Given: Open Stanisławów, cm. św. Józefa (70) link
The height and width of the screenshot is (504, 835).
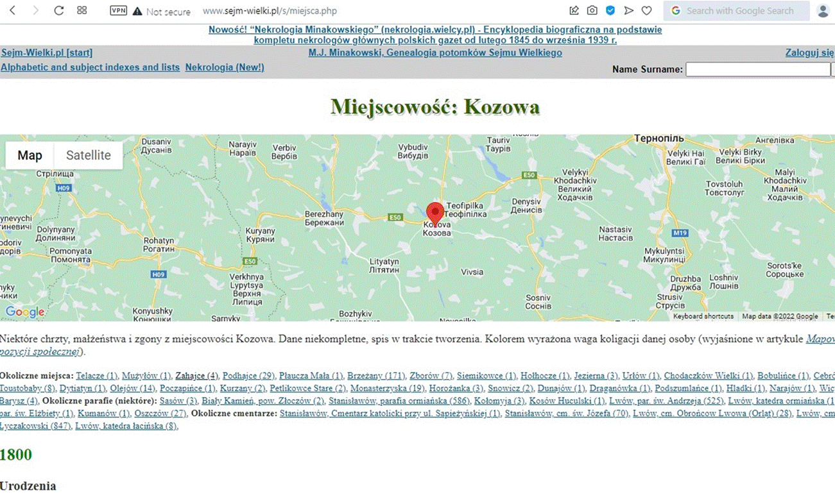Looking at the screenshot, I should tap(567, 414).
